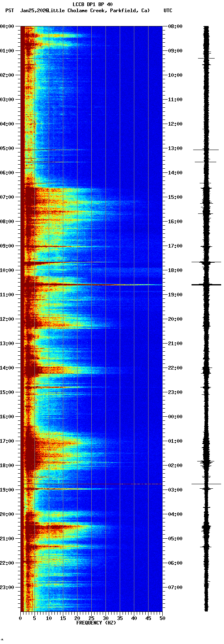Click the "16:00" UTC axis label
The height and width of the screenshot is (644, 224).
(x=175, y=222)
